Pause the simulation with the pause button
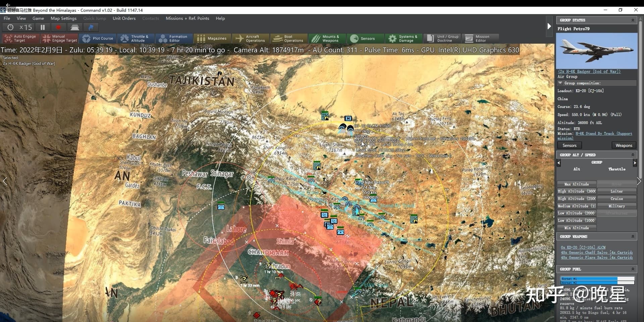The width and height of the screenshot is (644, 322). [x=43, y=28]
